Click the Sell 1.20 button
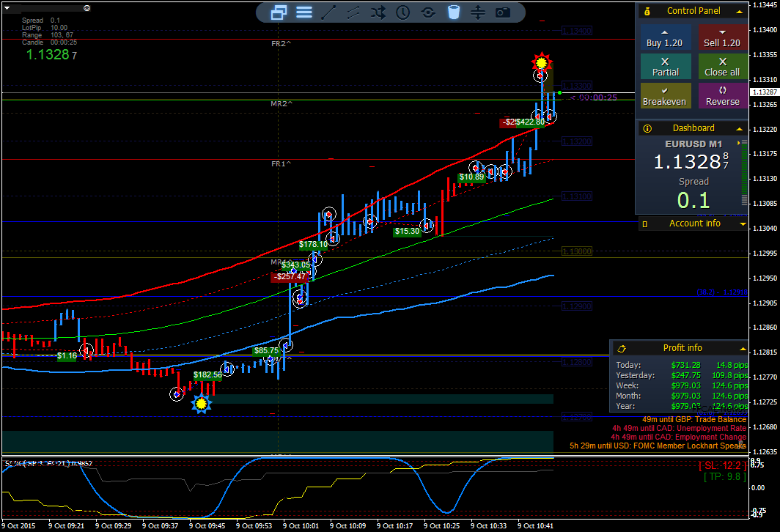 click(722, 37)
